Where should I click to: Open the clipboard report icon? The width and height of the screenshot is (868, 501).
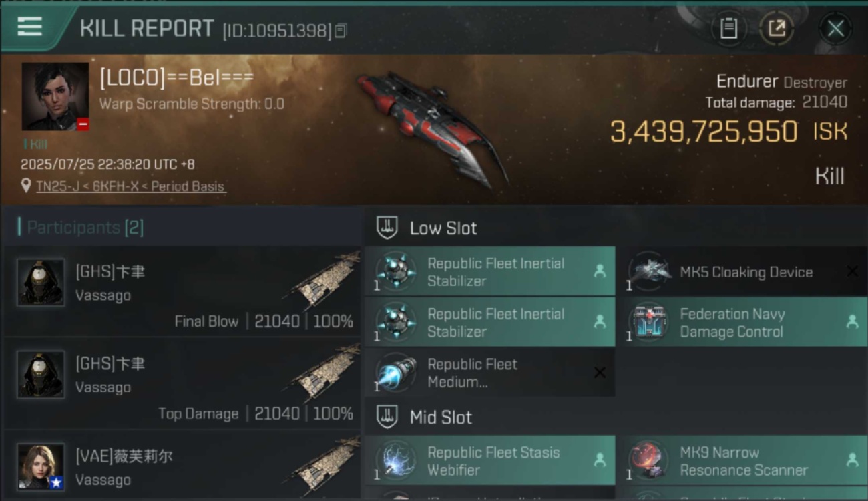click(x=728, y=28)
